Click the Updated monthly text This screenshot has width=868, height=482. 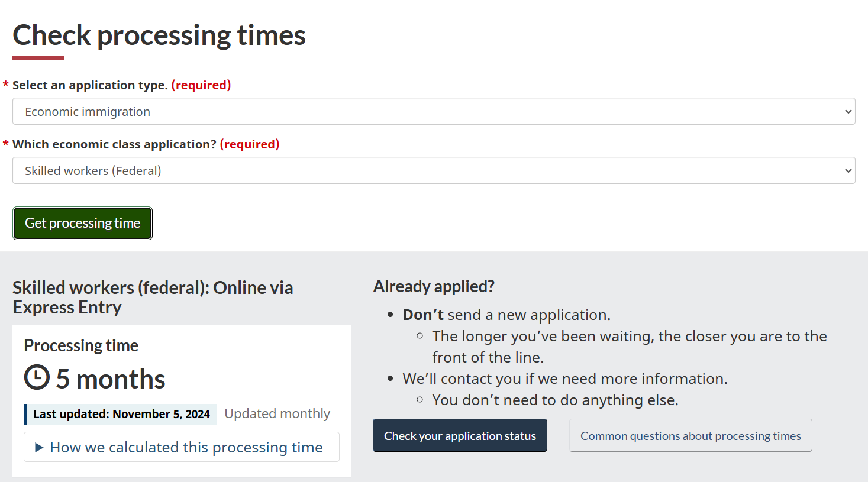coord(277,414)
